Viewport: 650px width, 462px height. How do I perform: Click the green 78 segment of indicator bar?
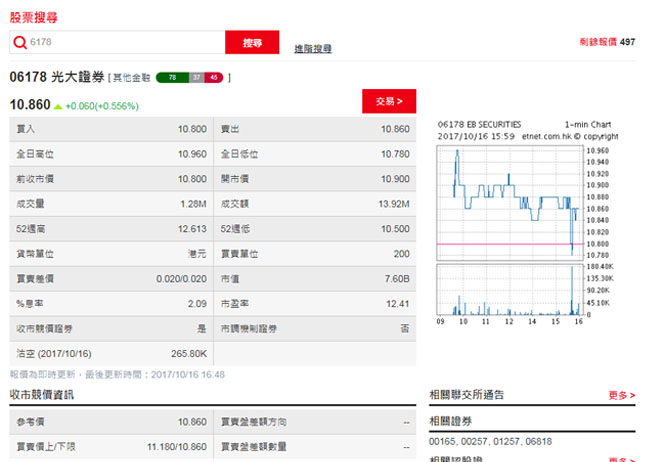click(172, 78)
